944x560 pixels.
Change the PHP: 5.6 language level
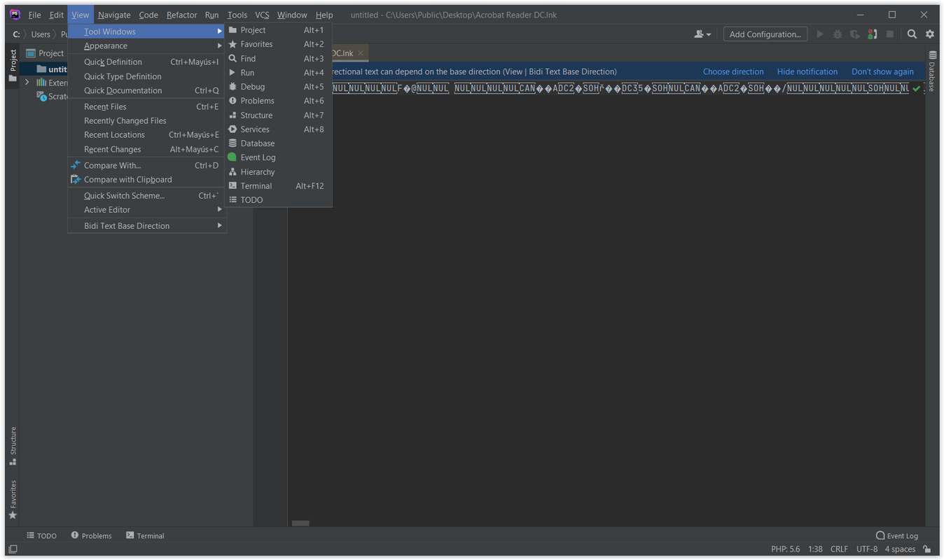tap(785, 549)
